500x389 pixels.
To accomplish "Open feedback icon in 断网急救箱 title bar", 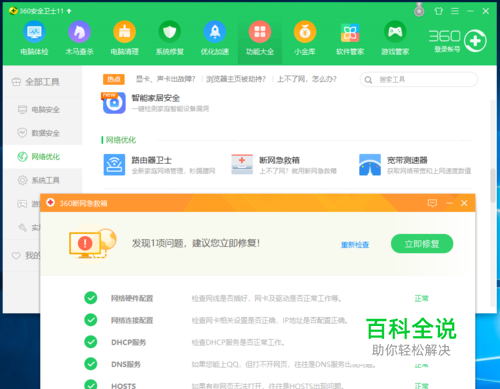I will click(x=432, y=203).
